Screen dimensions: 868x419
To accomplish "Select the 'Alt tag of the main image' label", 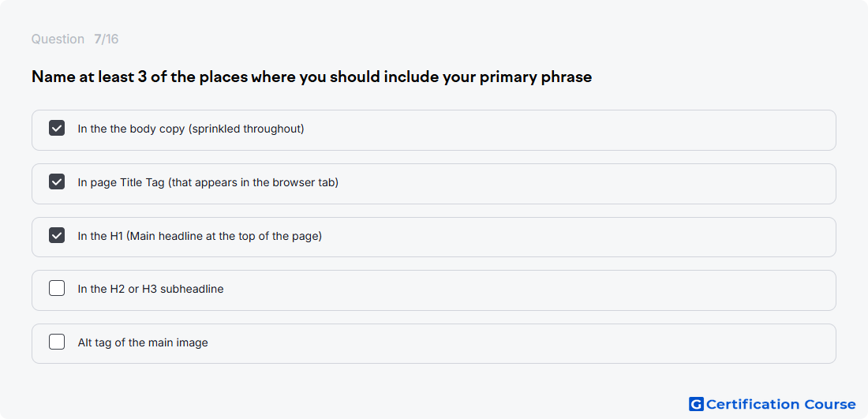I will pos(143,342).
